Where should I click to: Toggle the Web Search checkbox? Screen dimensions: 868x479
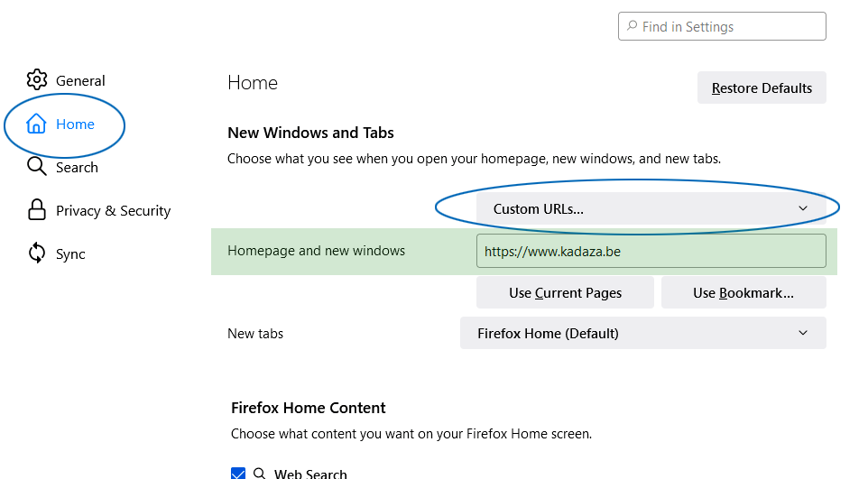pyautogui.click(x=238, y=473)
